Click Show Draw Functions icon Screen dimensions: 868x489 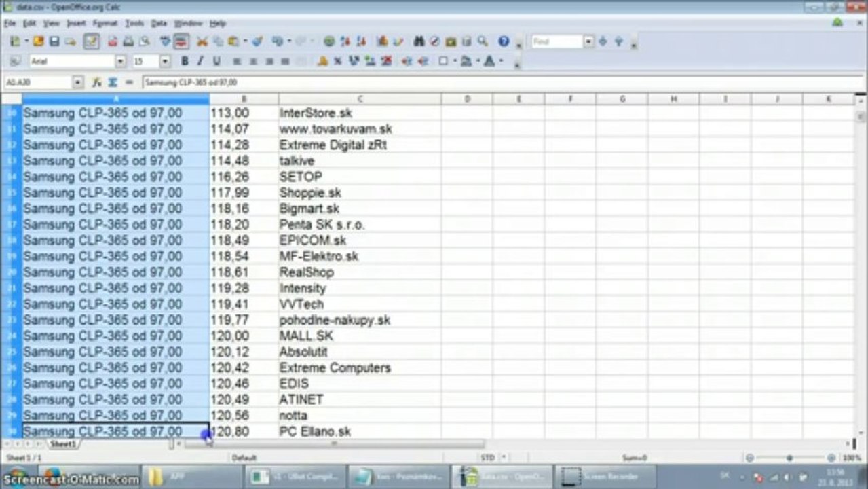398,41
